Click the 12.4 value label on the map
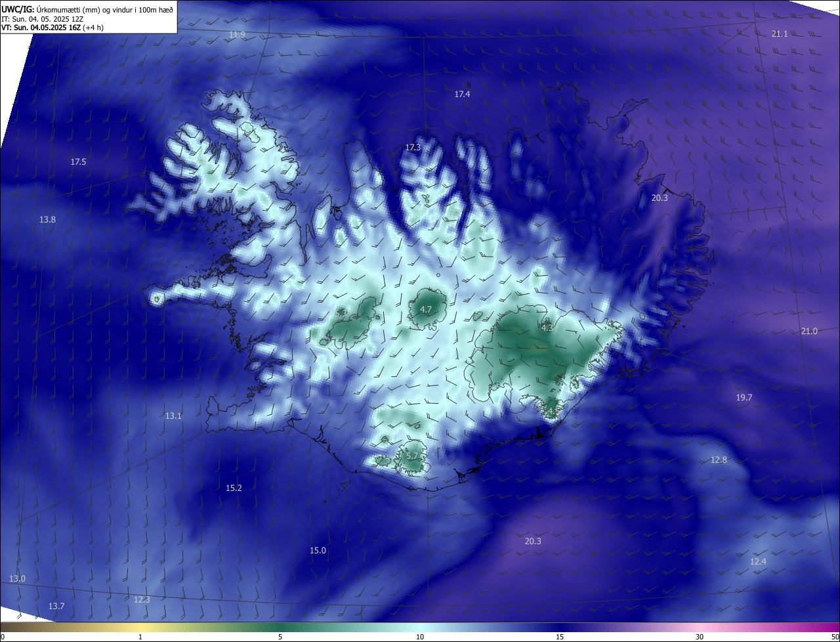The height and width of the screenshot is (642, 840). 758,562
